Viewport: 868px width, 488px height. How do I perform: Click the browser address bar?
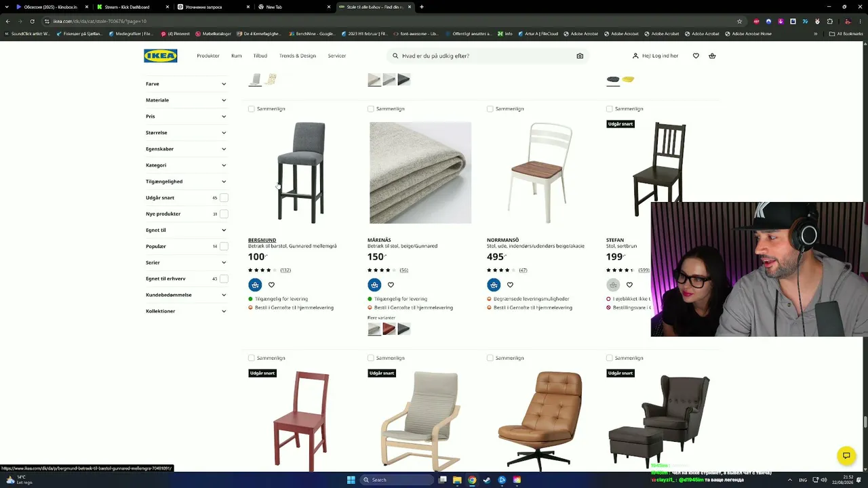coord(393,21)
